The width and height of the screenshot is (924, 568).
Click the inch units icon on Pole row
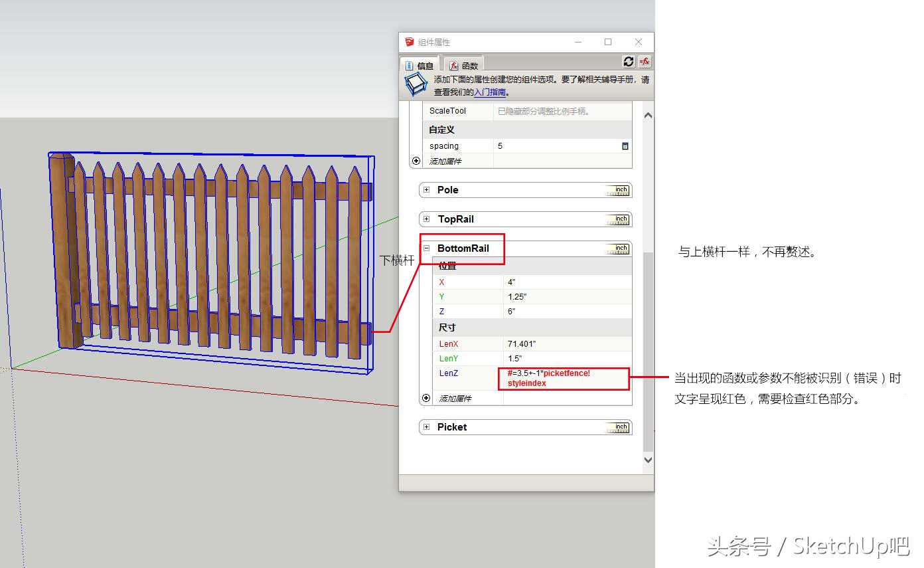coord(619,189)
